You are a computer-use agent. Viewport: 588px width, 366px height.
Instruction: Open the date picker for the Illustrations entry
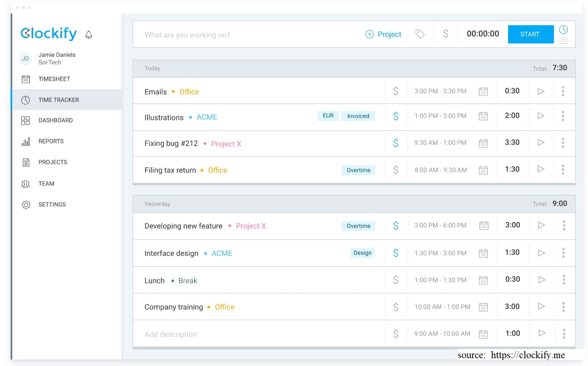point(483,116)
